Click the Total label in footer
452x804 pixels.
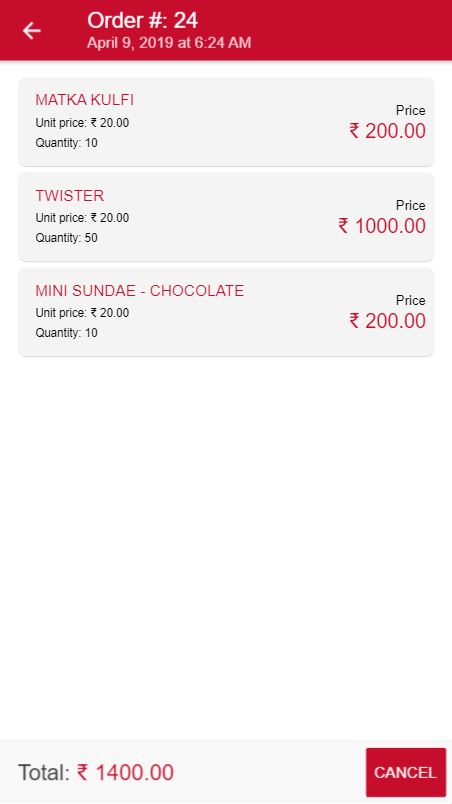click(x=44, y=772)
